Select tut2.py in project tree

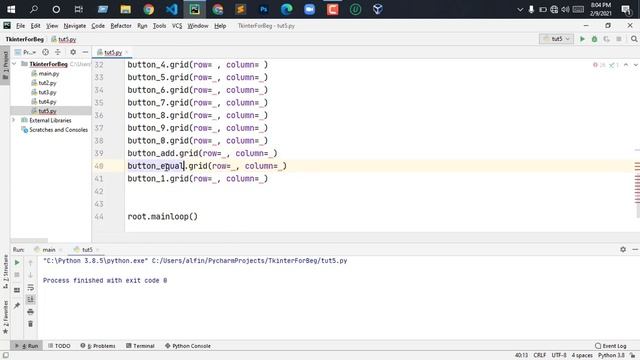(x=47, y=83)
